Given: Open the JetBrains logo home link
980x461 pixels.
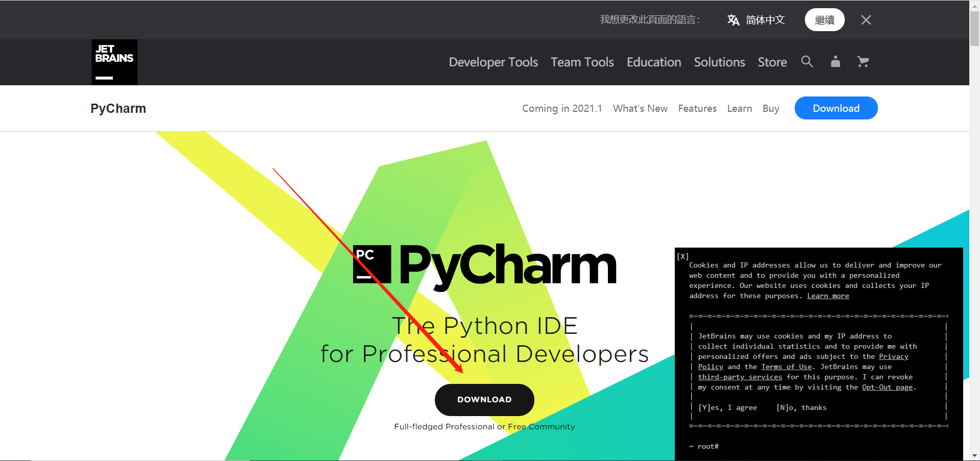Looking at the screenshot, I should 114,62.
